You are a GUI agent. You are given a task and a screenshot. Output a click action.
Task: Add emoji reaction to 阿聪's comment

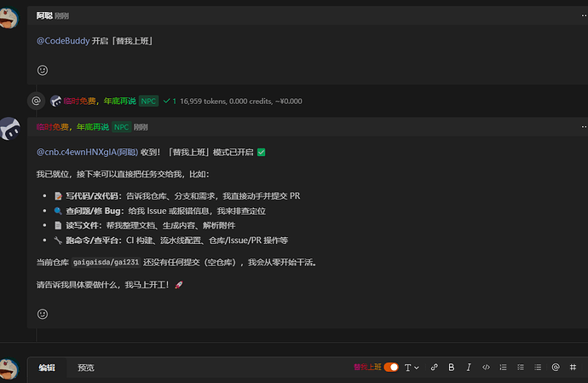click(43, 70)
